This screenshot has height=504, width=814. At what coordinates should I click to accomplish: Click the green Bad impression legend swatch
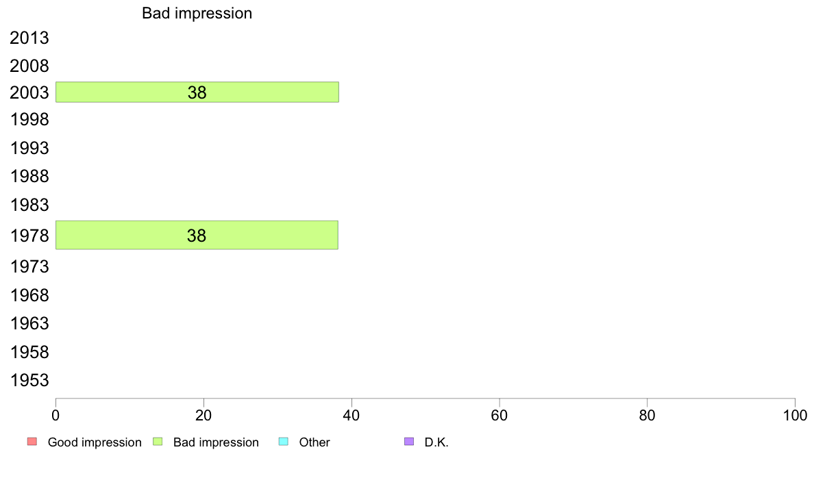[158, 442]
